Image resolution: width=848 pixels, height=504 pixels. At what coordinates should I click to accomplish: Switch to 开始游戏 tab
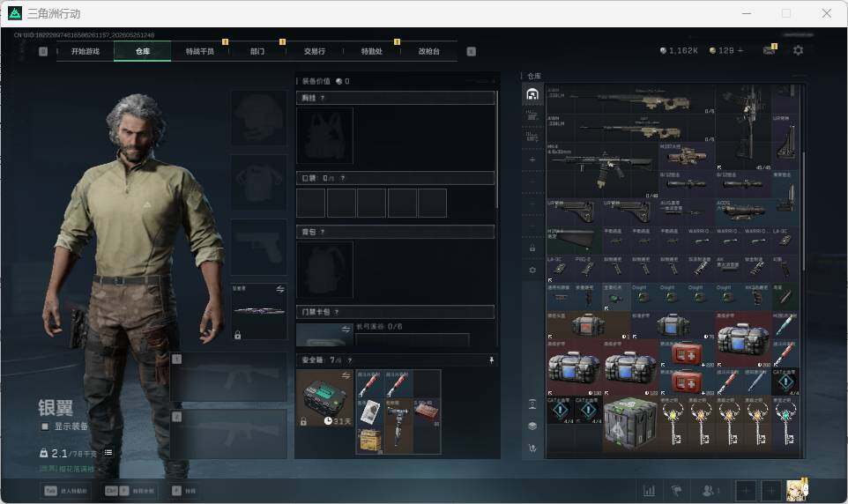(x=86, y=51)
